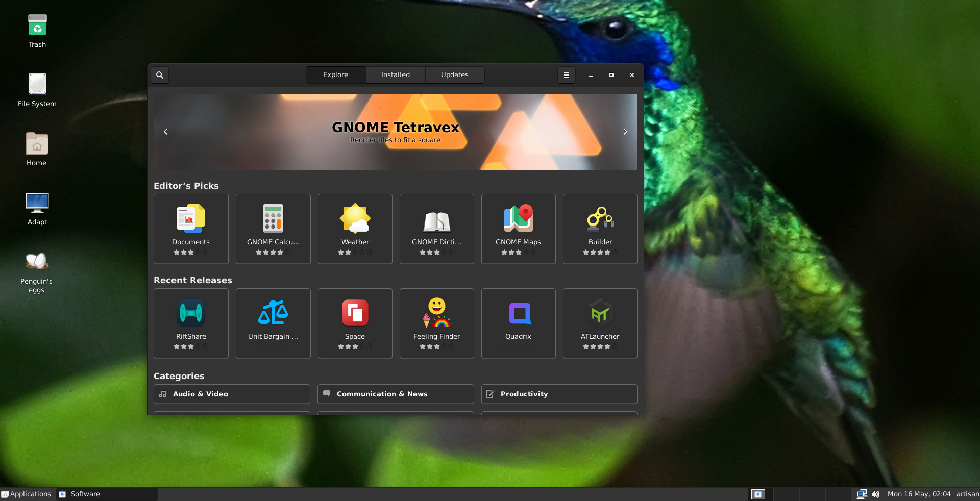Select the Adapt desktop icon
980x501 pixels.
pos(37,208)
